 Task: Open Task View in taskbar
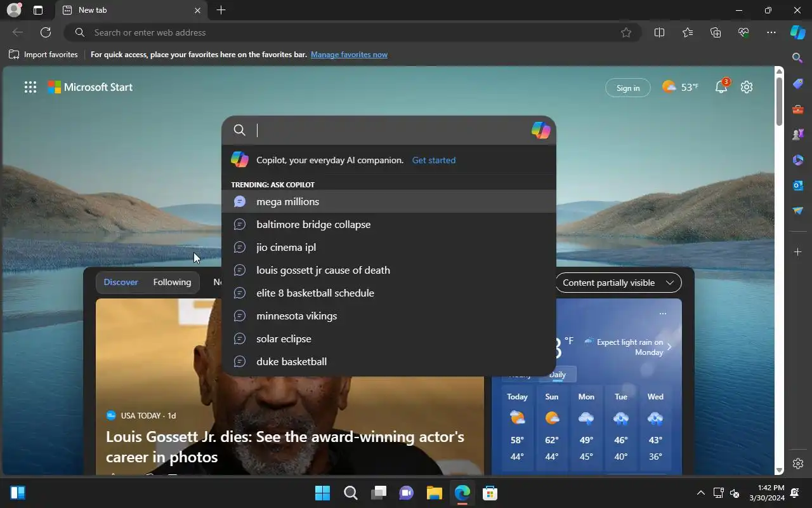tap(379, 493)
